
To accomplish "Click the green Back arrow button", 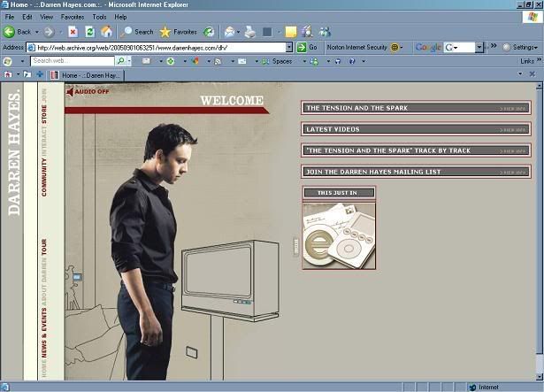I will (x=9, y=32).
